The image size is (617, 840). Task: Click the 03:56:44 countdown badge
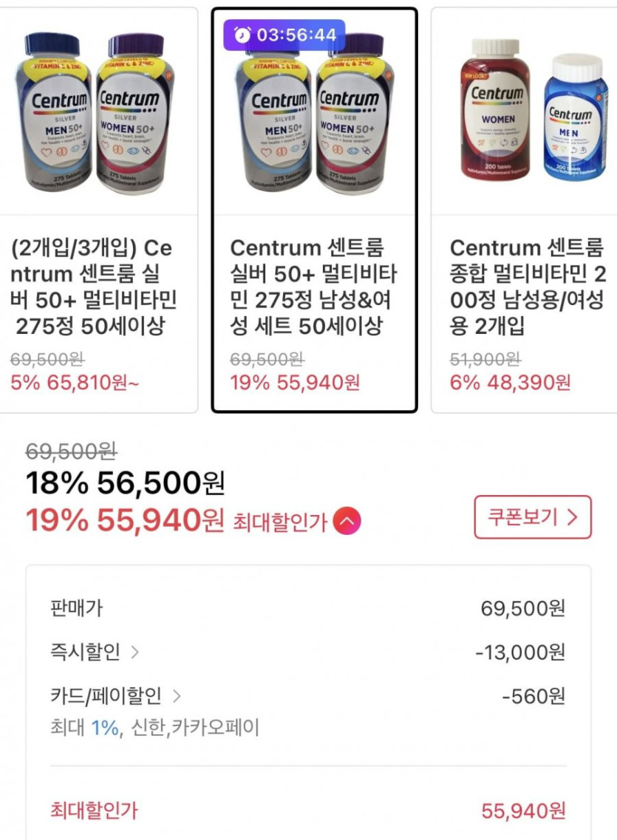(x=284, y=35)
